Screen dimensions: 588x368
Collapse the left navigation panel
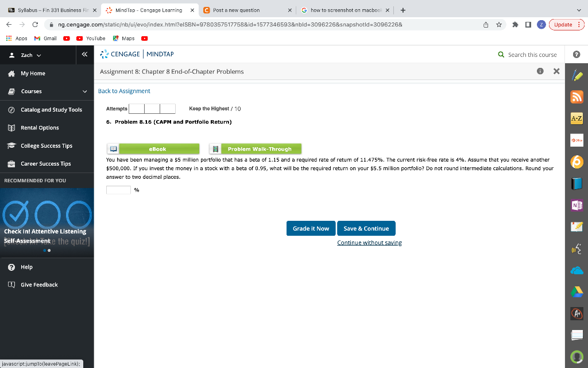pos(84,55)
